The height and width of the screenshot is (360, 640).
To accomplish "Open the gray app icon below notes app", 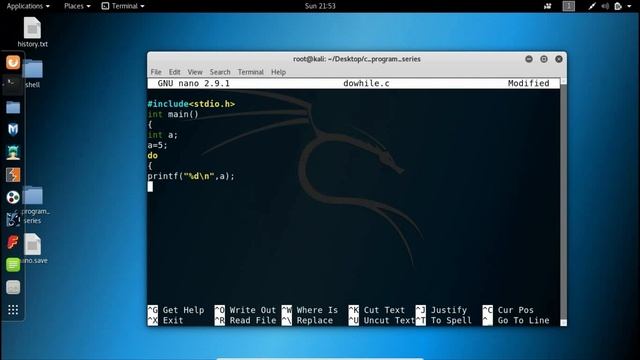I will point(13,287).
